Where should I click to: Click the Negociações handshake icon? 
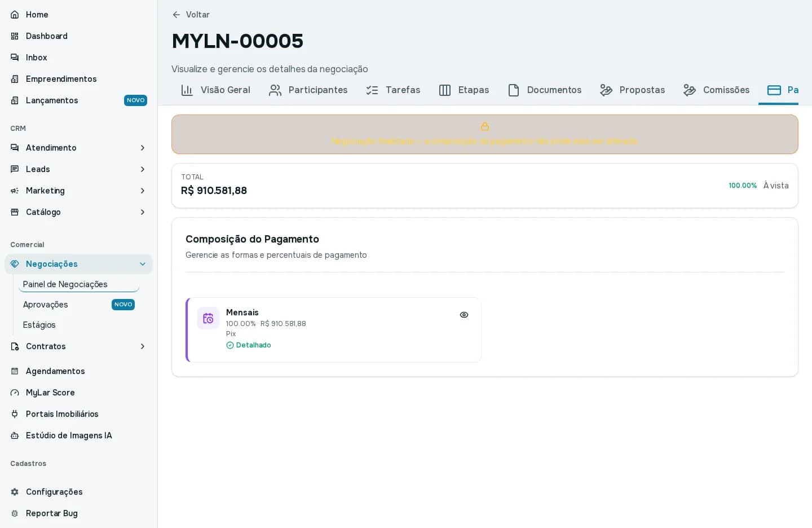pos(15,264)
